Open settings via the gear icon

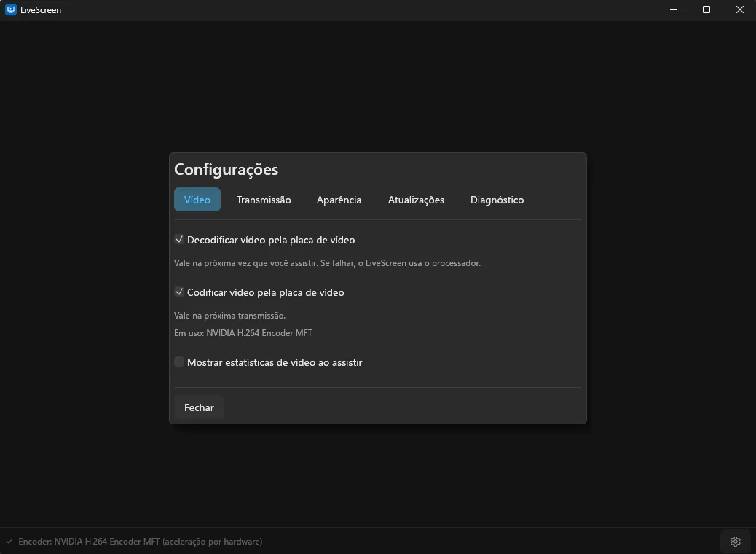736,542
